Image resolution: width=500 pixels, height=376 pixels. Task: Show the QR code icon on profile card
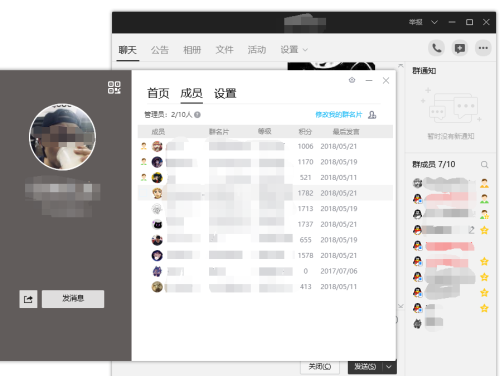(114, 87)
